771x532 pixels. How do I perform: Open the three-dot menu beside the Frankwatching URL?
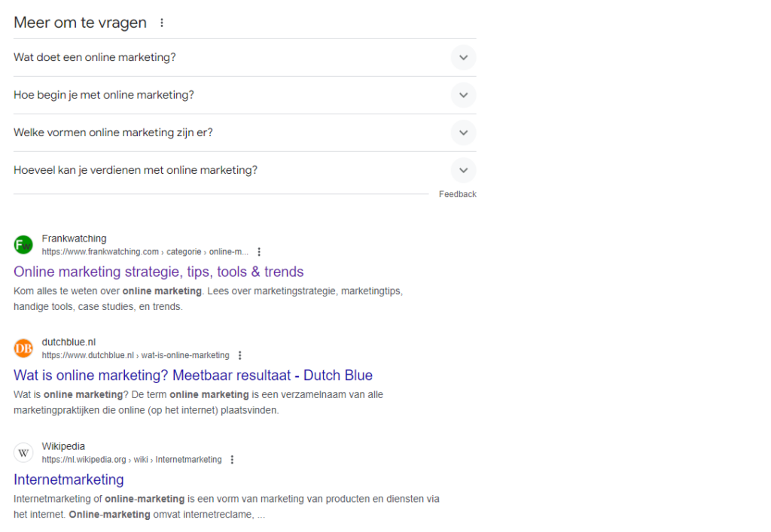[x=260, y=251]
